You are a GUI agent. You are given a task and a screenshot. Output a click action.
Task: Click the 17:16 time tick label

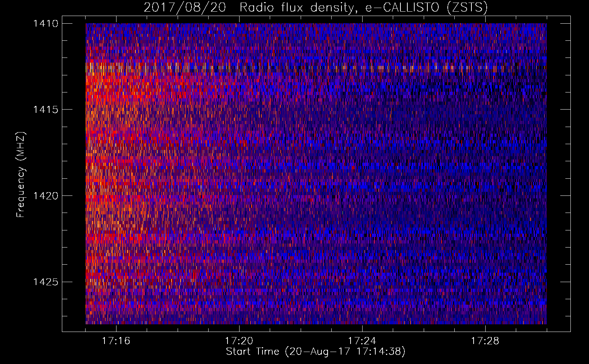[x=116, y=341]
